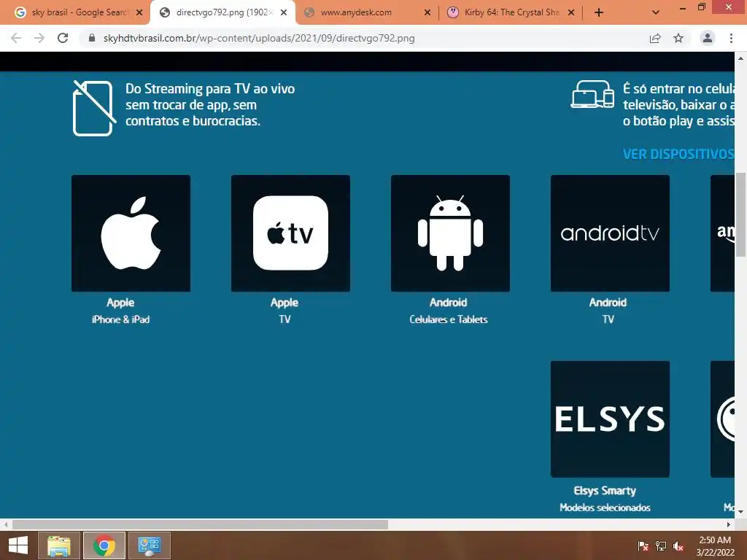The image size is (747, 560).
Task: Click the Android robot logo tile
Action: 450,233
